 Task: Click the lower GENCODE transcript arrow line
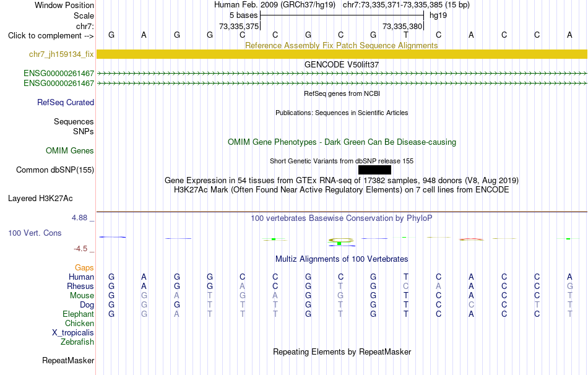(x=342, y=84)
